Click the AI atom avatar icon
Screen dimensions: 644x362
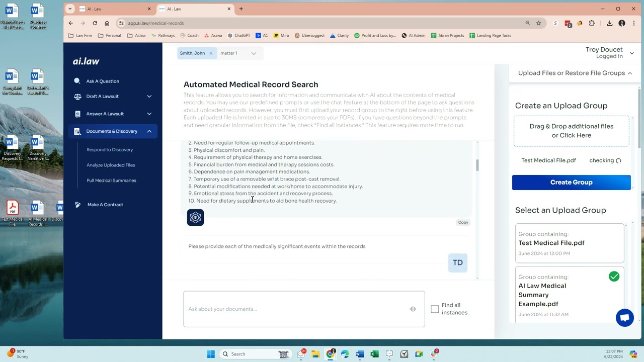pyautogui.click(x=195, y=218)
